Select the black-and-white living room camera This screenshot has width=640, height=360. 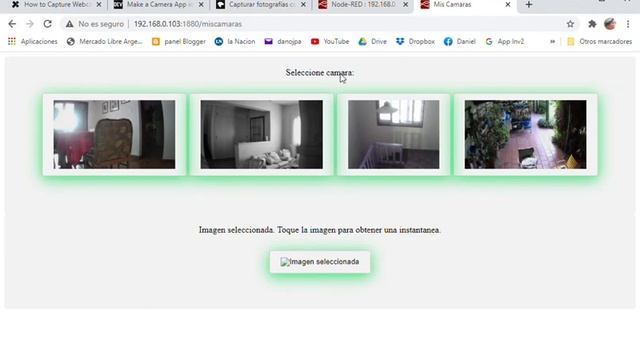tap(262, 134)
